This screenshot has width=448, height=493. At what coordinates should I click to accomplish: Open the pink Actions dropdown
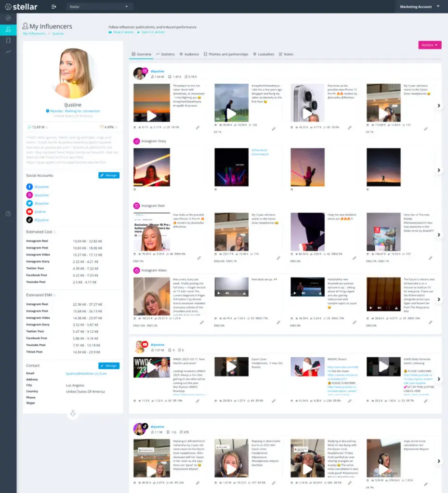pos(430,45)
